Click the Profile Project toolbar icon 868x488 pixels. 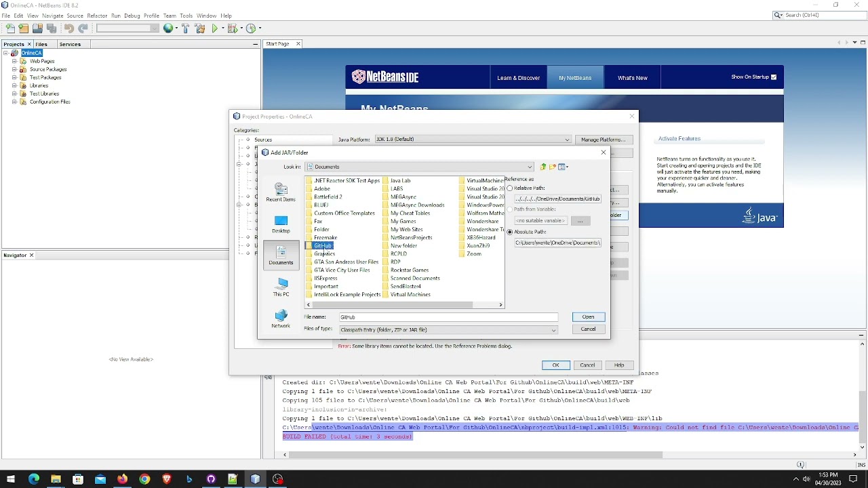point(251,28)
